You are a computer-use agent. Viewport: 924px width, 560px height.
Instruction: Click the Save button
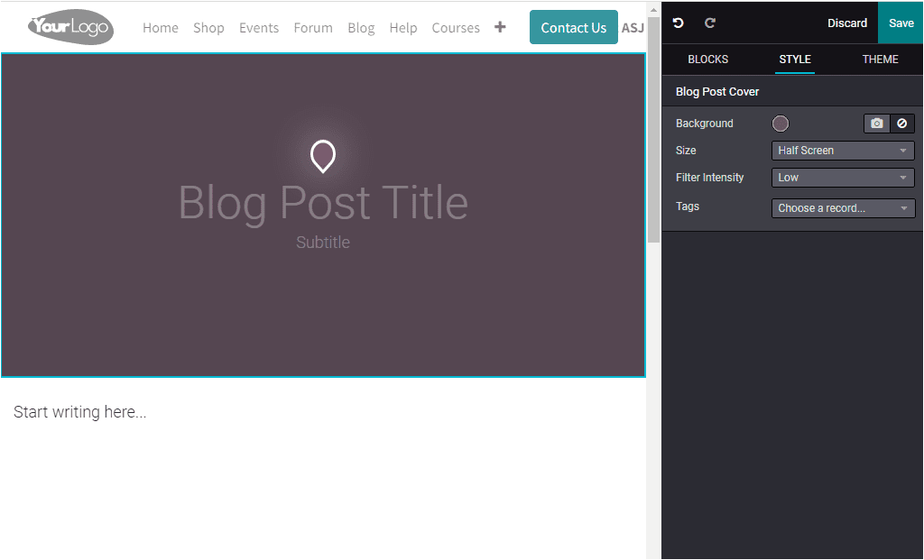[x=901, y=23]
